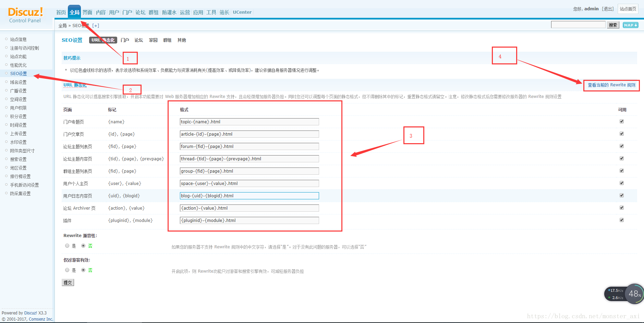This screenshot has width=644, height=323.
Task: Open the 论坛 top navigation menu
Action: [x=140, y=12]
